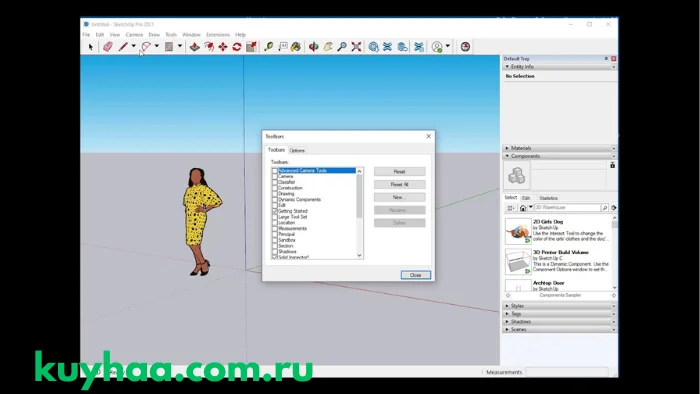Select the Move tool
Viewport: 700px width, 394px height.
tap(223, 47)
